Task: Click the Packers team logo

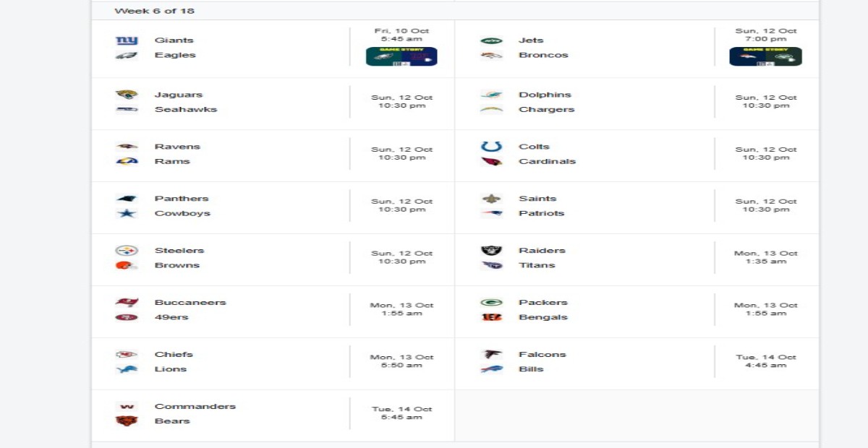Action: pyautogui.click(x=491, y=303)
